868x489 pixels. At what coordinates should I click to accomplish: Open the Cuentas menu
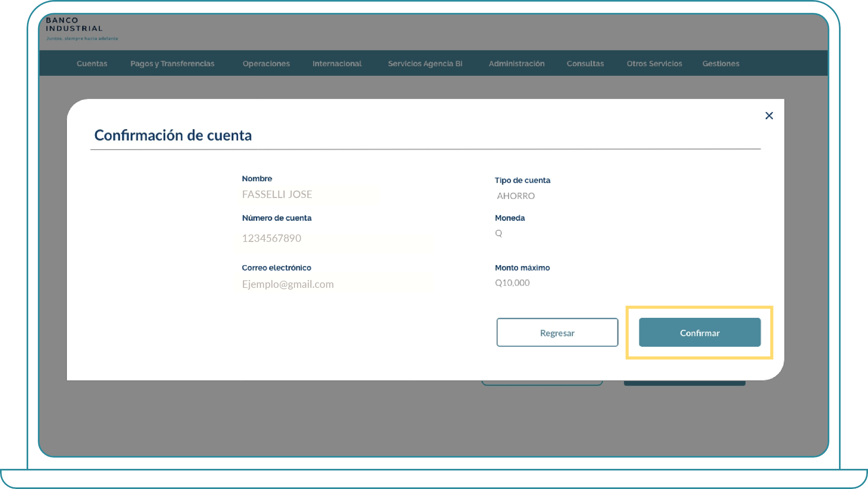click(x=92, y=64)
